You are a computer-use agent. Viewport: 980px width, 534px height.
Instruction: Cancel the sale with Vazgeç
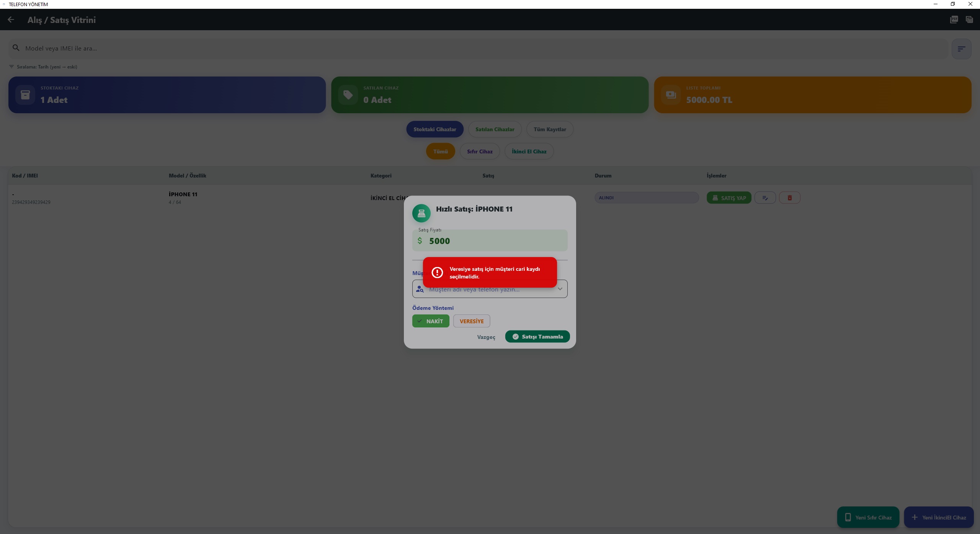pyautogui.click(x=486, y=337)
